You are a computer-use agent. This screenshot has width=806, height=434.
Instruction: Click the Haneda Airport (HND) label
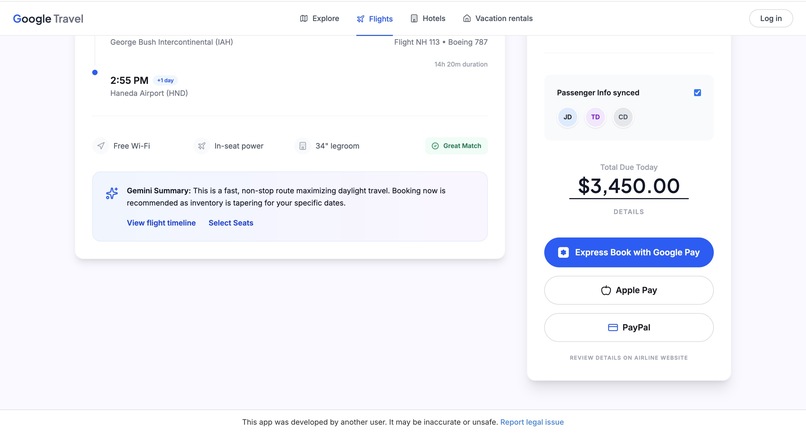tap(149, 94)
